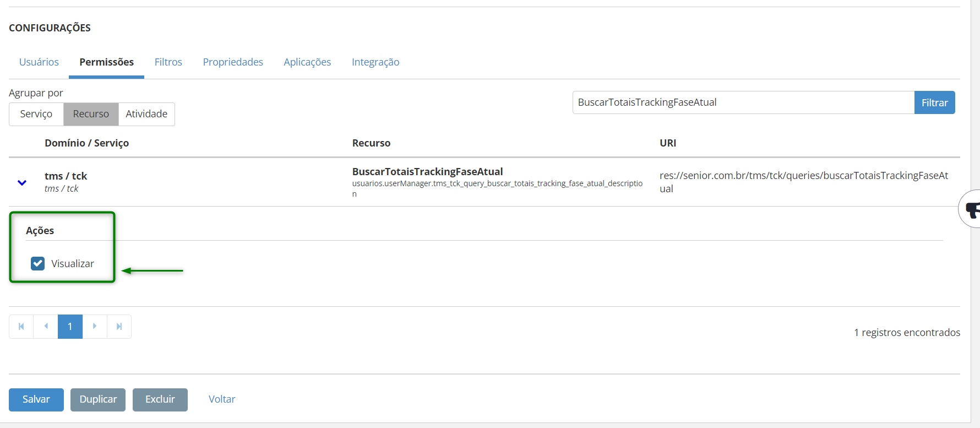Open the Usuários tab
Viewport: 980px width, 428px height.
pyautogui.click(x=39, y=62)
